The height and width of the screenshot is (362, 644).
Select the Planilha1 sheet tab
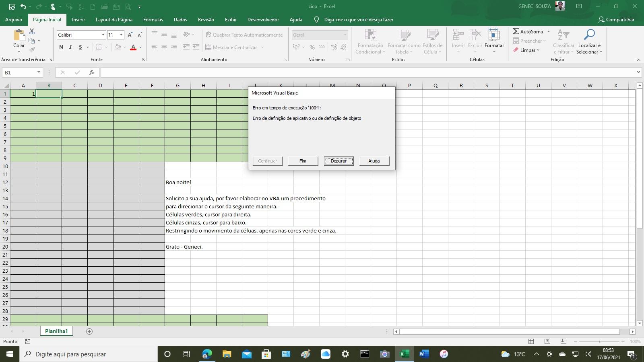56,331
